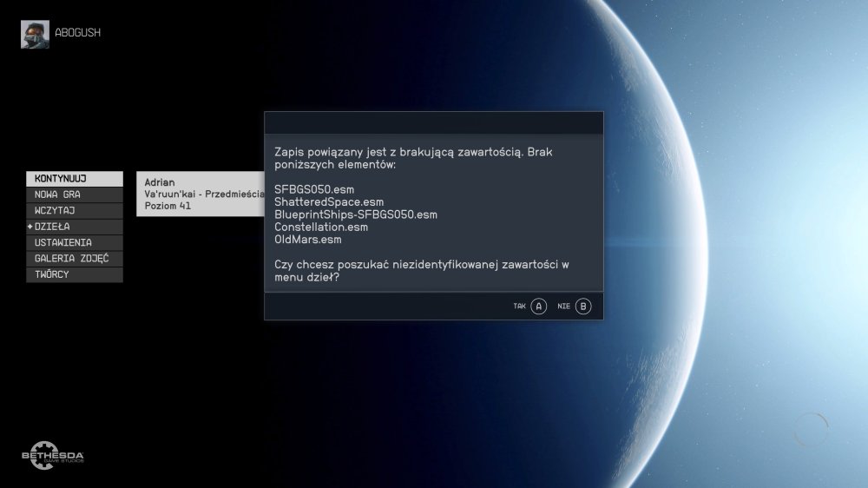Click the ABOGUSH profile avatar
This screenshot has width=868, height=488.
point(35,35)
